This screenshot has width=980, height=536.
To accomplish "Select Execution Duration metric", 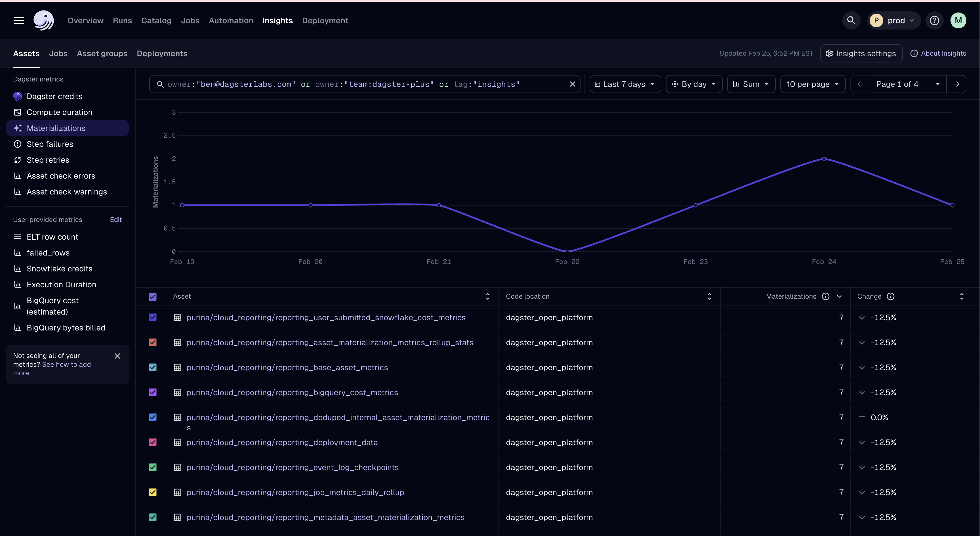I will (x=67, y=285).
